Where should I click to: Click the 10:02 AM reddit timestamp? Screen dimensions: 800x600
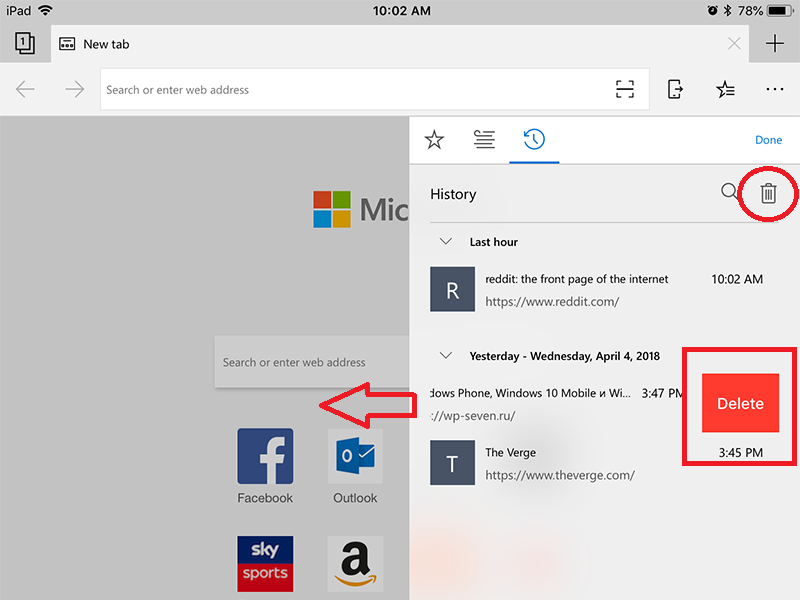737,279
